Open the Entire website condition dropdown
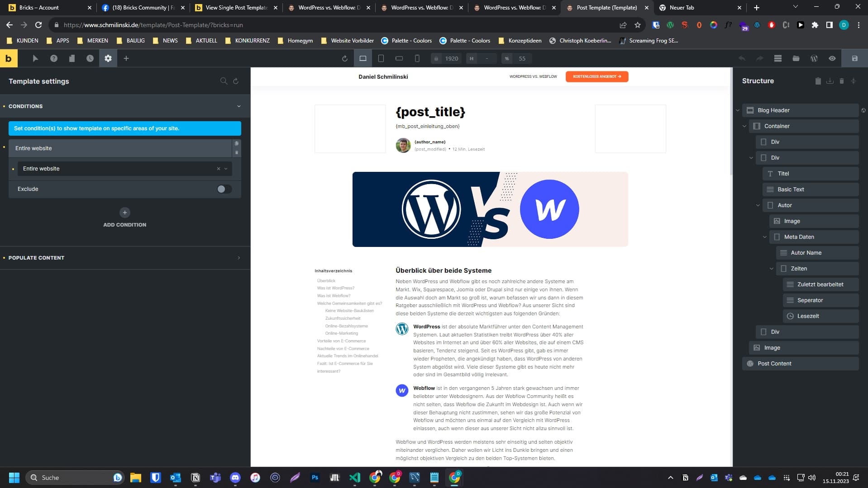Screen dimensions: 868x488 (124, 169)
